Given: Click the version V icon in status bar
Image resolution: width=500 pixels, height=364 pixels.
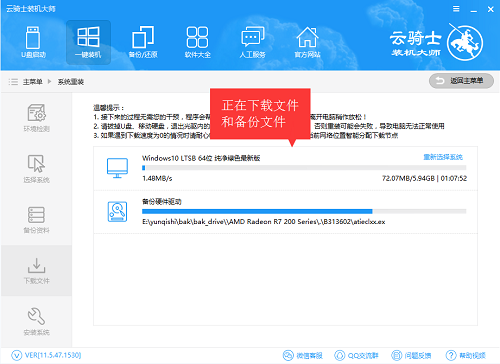Looking at the screenshot, I should click(17, 355).
